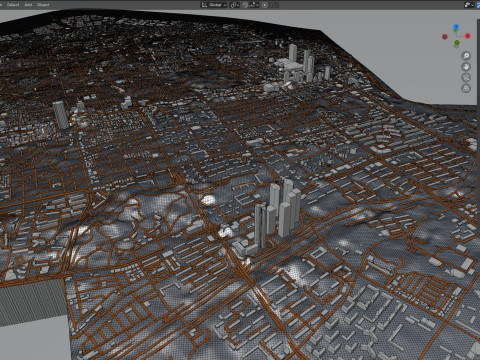Open the snapping options dropdown
Viewport: 480px width, 360px height.
coord(254,5)
